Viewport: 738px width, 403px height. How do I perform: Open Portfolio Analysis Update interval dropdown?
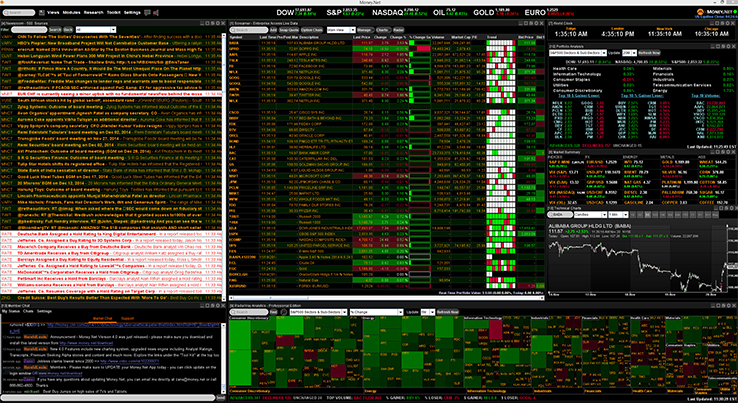[x=629, y=53]
